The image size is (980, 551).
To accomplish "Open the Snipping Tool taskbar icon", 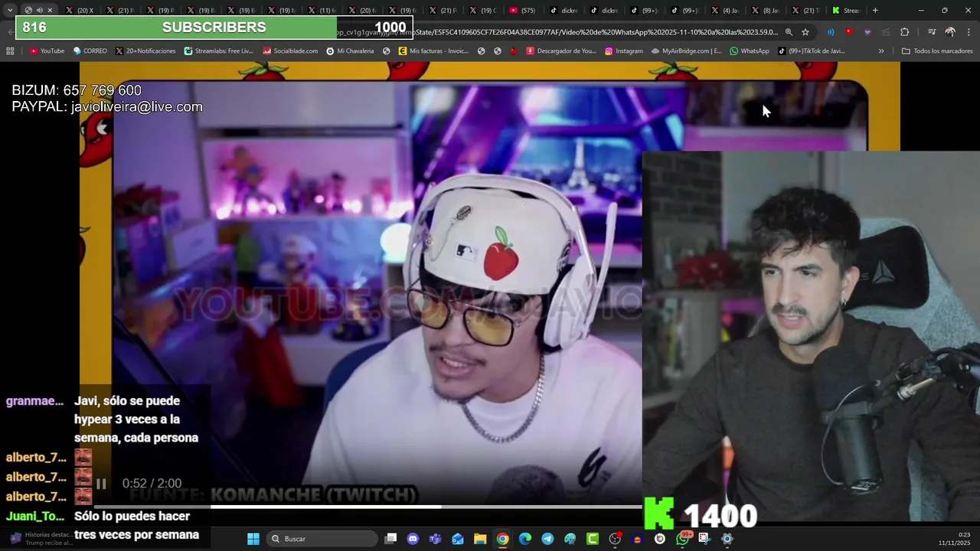I will tap(704, 539).
